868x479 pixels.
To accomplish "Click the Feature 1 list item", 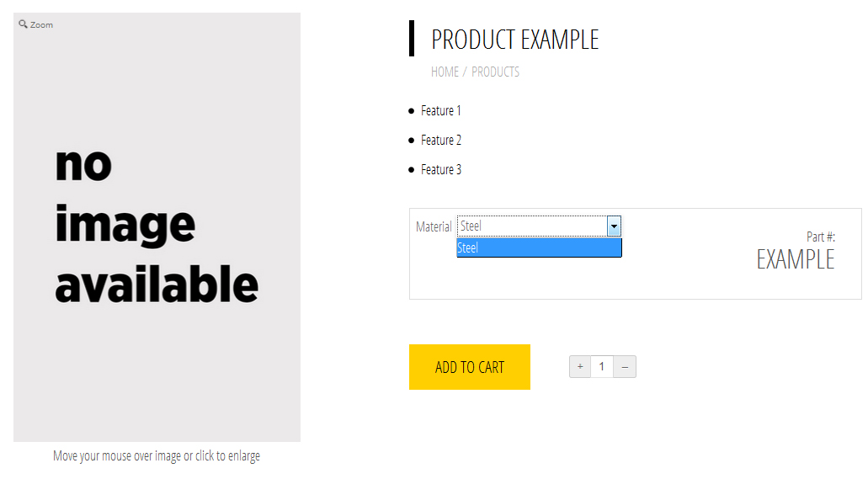I will click(x=441, y=111).
